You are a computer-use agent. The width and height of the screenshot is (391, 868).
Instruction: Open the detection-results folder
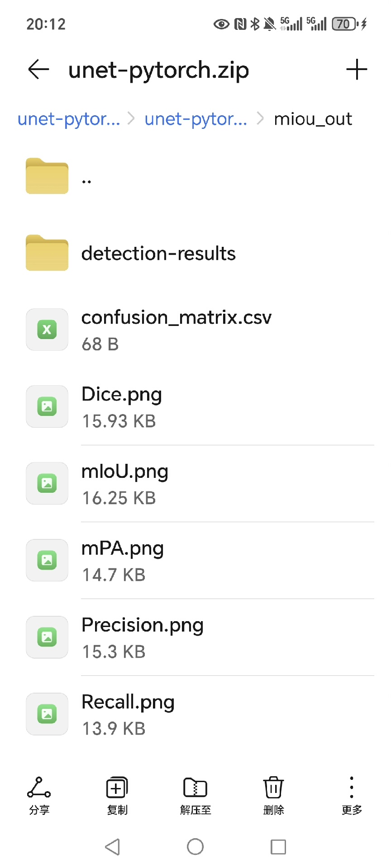click(x=158, y=254)
